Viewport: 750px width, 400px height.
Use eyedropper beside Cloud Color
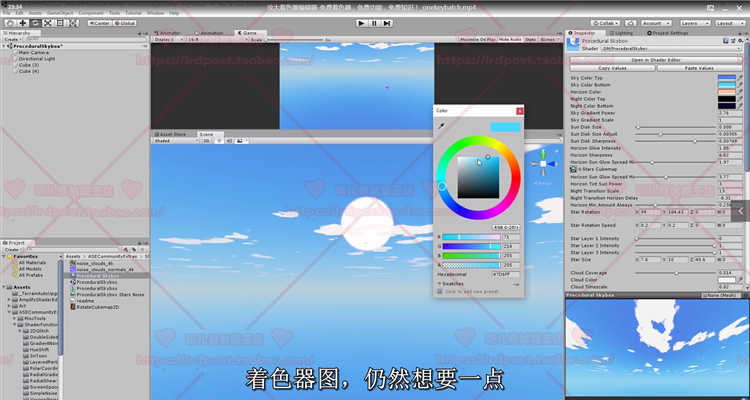(x=740, y=280)
